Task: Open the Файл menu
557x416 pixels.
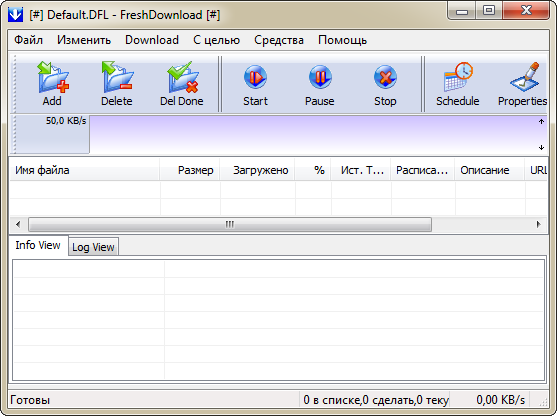Action: click(28, 40)
